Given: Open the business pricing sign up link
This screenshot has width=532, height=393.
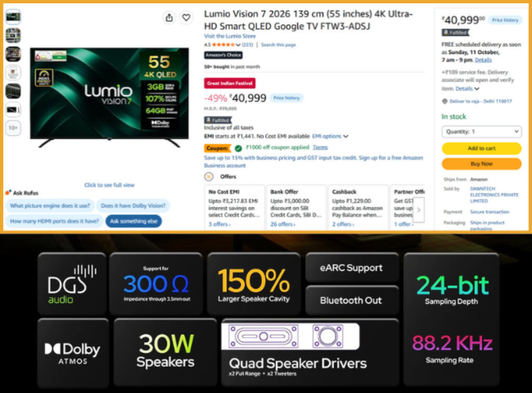Looking at the screenshot, I should pyautogui.click(x=313, y=162).
